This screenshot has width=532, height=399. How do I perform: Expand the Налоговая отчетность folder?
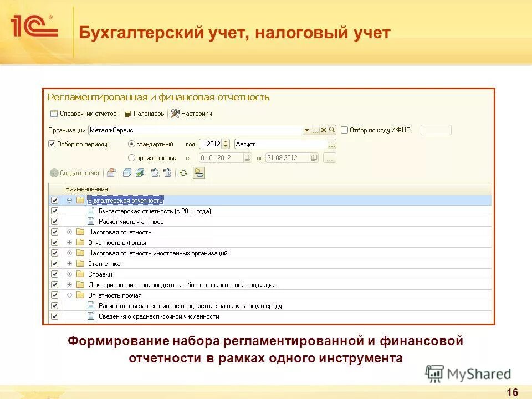pyautogui.click(x=68, y=232)
